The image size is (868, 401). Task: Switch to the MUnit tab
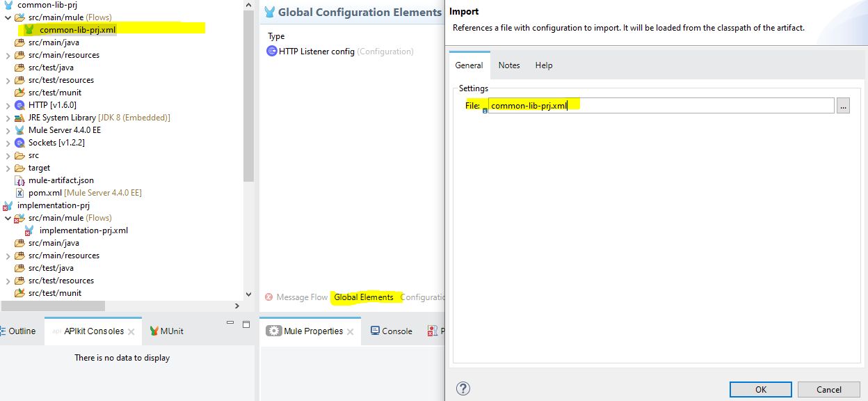coord(172,331)
